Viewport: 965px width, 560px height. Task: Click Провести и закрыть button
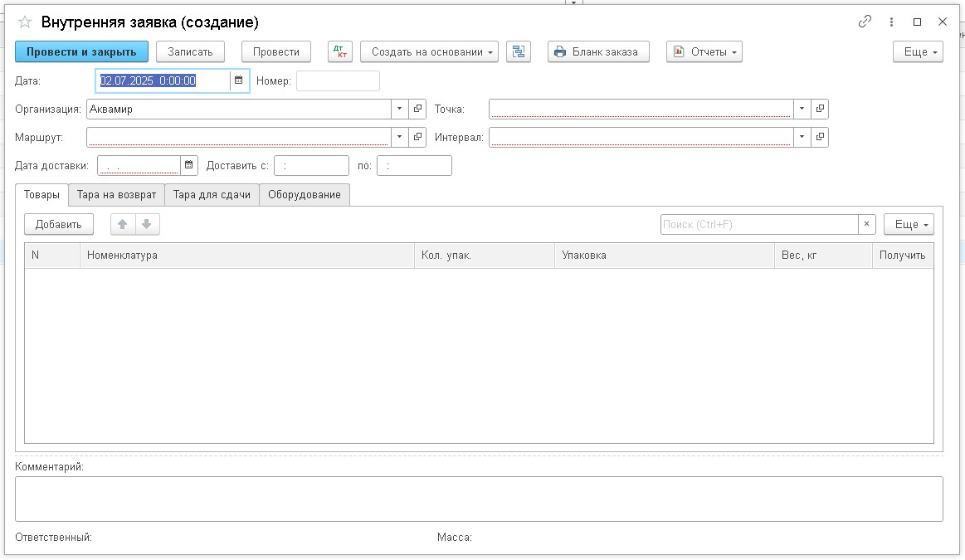81,51
